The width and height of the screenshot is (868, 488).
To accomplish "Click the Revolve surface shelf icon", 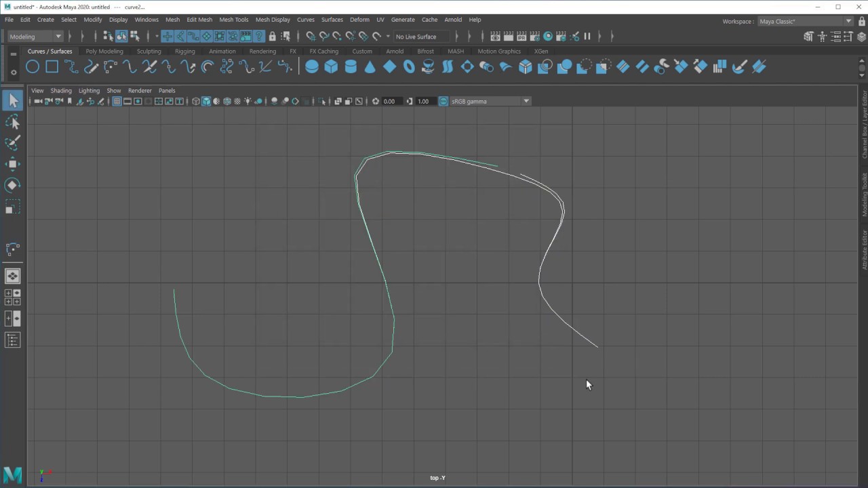I will pyautogui.click(x=428, y=66).
